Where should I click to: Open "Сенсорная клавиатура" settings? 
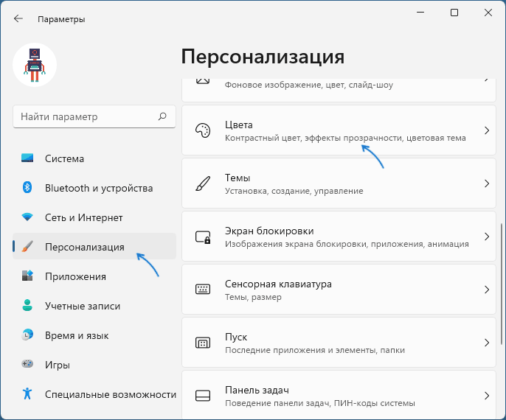point(339,290)
